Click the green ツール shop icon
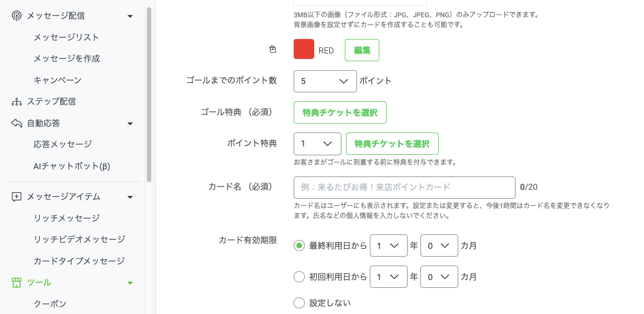Image resolution: width=644 pixels, height=314 pixels. [x=17, y=282]
